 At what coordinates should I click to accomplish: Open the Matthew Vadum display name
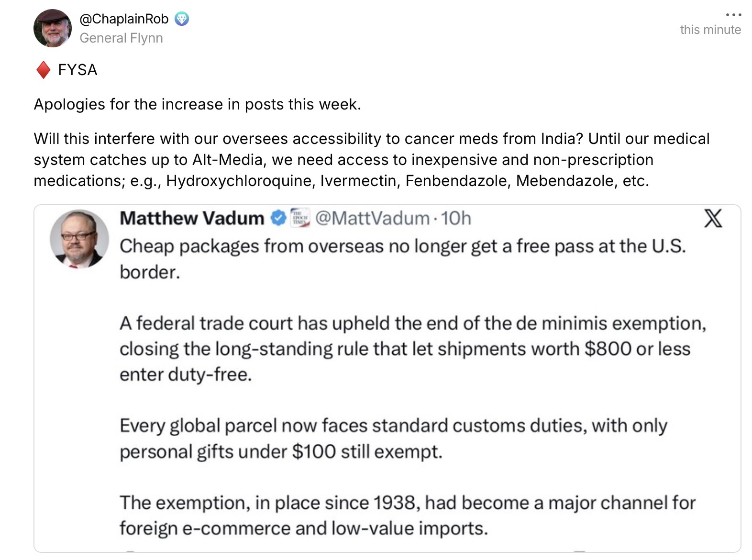pyautogui.click(x=192, y=218)
